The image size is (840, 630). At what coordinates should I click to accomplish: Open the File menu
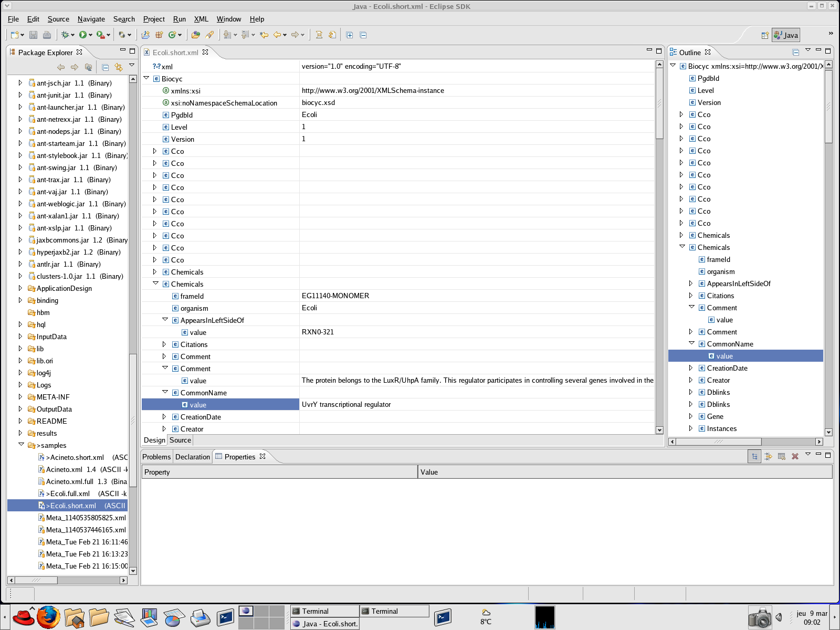(x=13, y=19)
